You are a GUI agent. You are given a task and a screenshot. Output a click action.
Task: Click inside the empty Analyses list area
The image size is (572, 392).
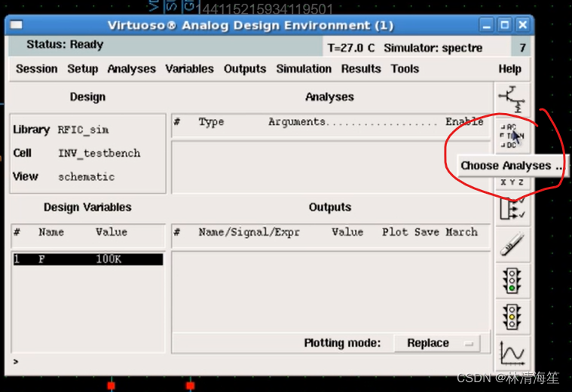click(x=331, y=167)
